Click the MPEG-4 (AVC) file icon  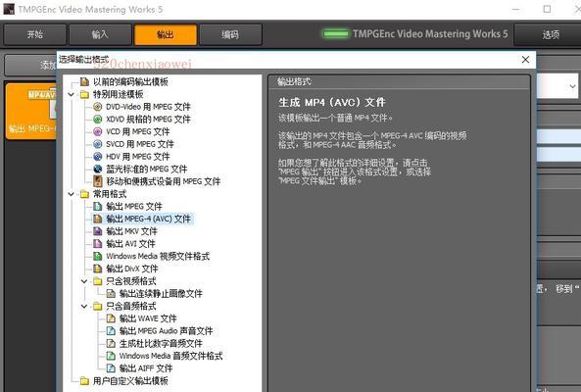click(x=97, y=219)
